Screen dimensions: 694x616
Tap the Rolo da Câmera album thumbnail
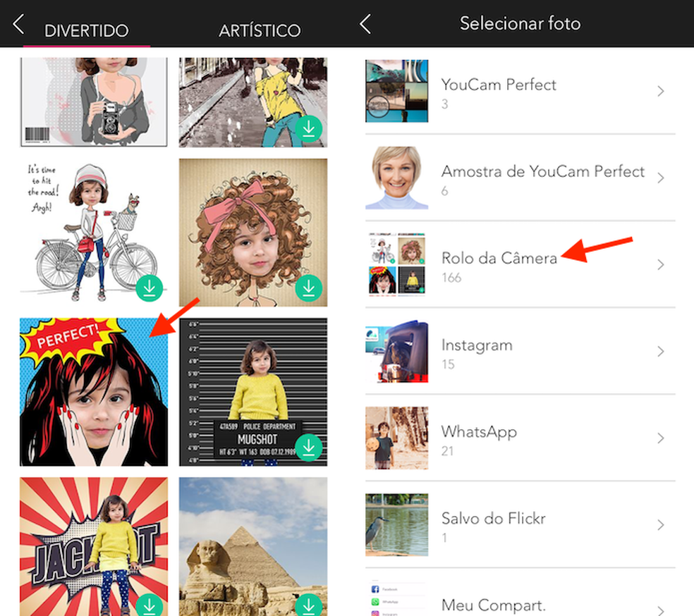pyautogui.click(x=396, y=265)
